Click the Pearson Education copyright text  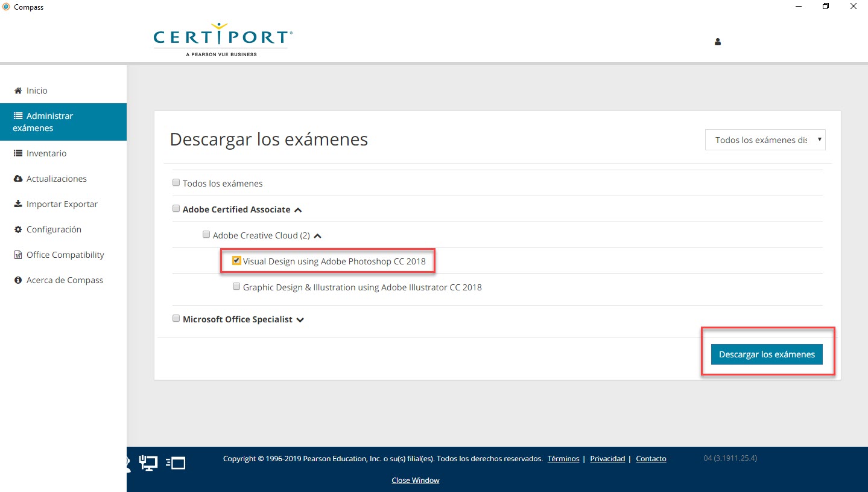383,459
